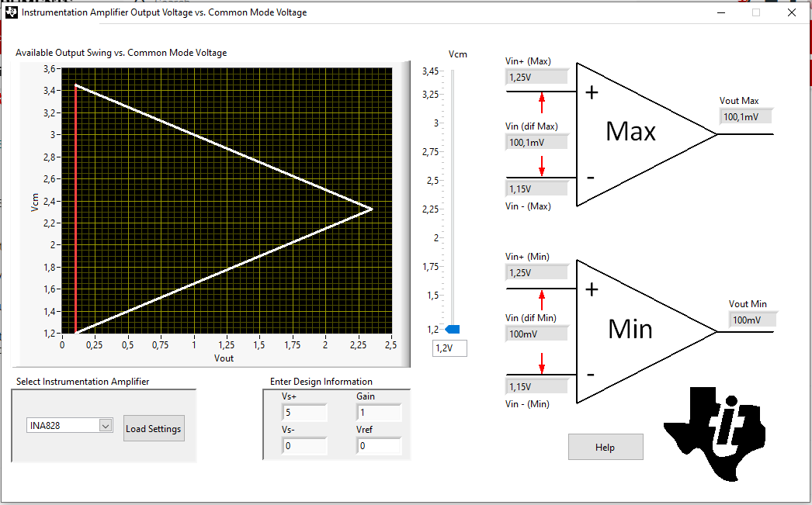Click the Vin - (Max) value 1,15V
Screen dimensions: 812x505
tap(536, 189)
